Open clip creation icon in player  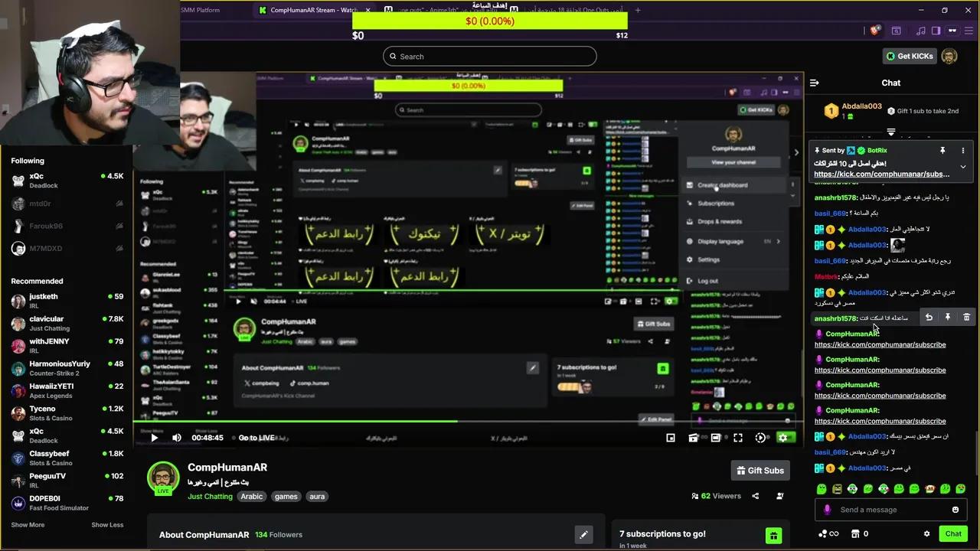tap(694, 438)
